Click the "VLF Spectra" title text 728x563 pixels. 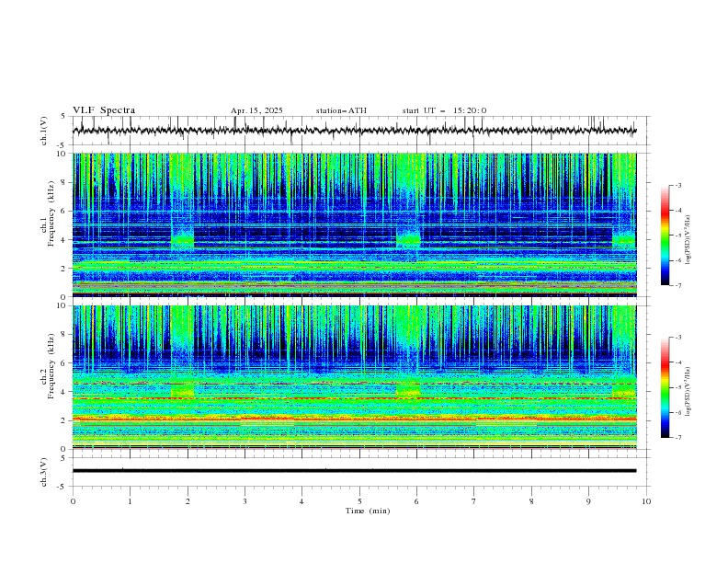click(104, 110)
